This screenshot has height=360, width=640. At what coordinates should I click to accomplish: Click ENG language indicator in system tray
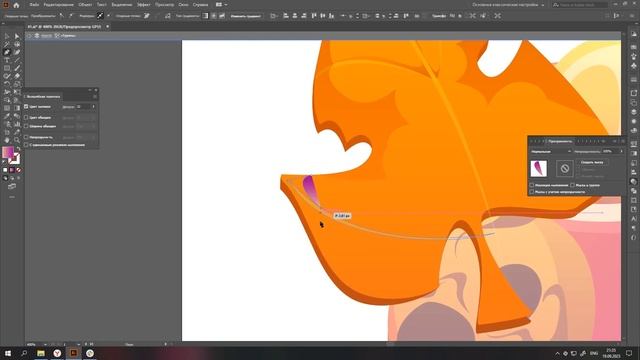click(x=594, y=353)
